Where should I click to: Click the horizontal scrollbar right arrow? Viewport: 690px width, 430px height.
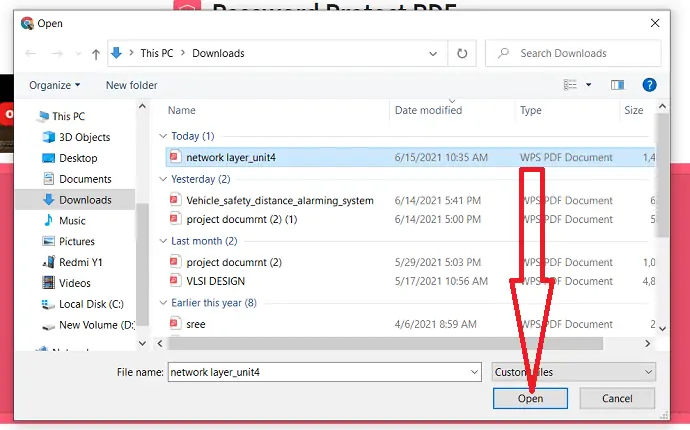pos(648,343)
